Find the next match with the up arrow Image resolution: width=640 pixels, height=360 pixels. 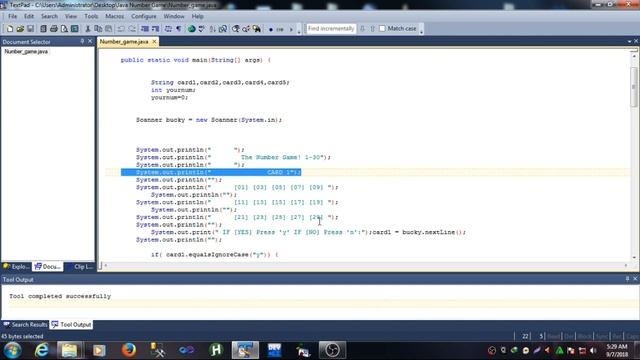coord(372,29)
